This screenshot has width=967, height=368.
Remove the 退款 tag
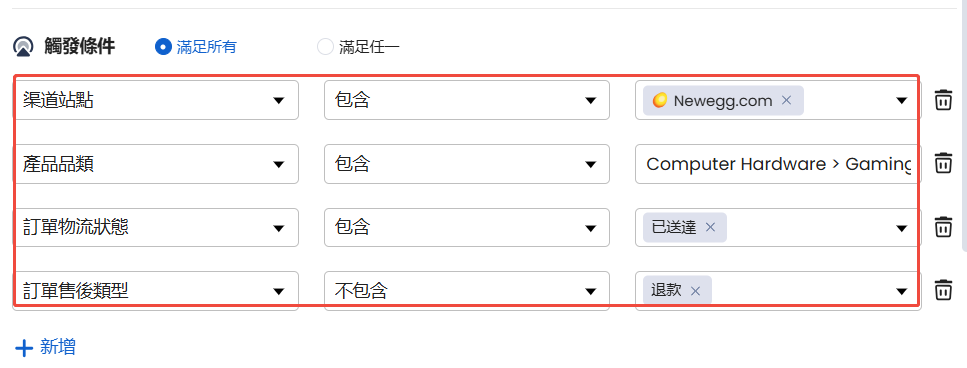point(696,291)
